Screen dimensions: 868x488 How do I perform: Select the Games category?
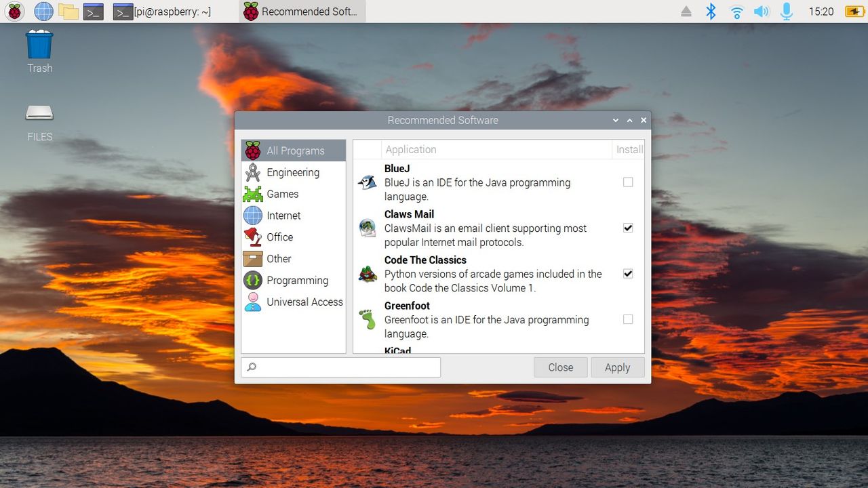tap(294, 194)
